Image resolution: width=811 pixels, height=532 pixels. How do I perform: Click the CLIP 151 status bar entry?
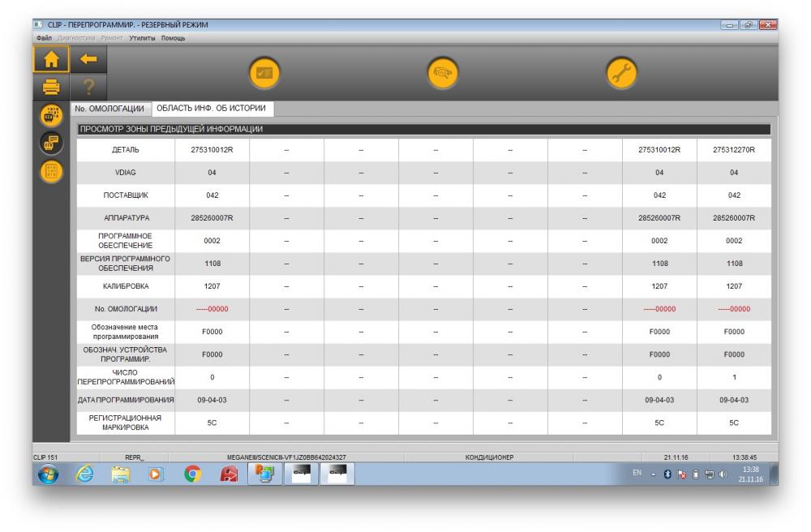pos(46,457)
